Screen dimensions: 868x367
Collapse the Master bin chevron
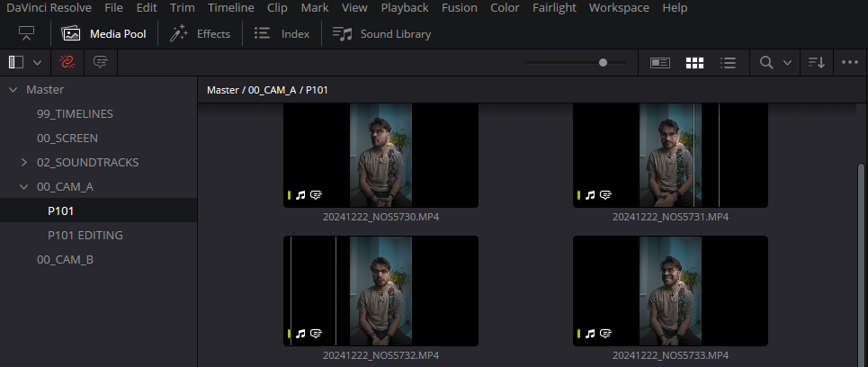[13, 89]
